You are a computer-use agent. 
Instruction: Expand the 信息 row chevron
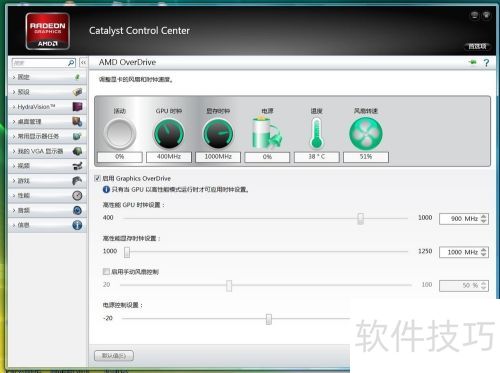[x=14, y=225]
